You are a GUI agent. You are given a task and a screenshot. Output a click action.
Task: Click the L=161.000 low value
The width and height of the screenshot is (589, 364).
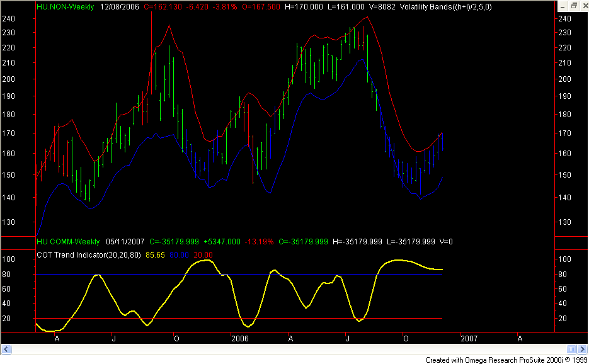click(x=346, y=7)
